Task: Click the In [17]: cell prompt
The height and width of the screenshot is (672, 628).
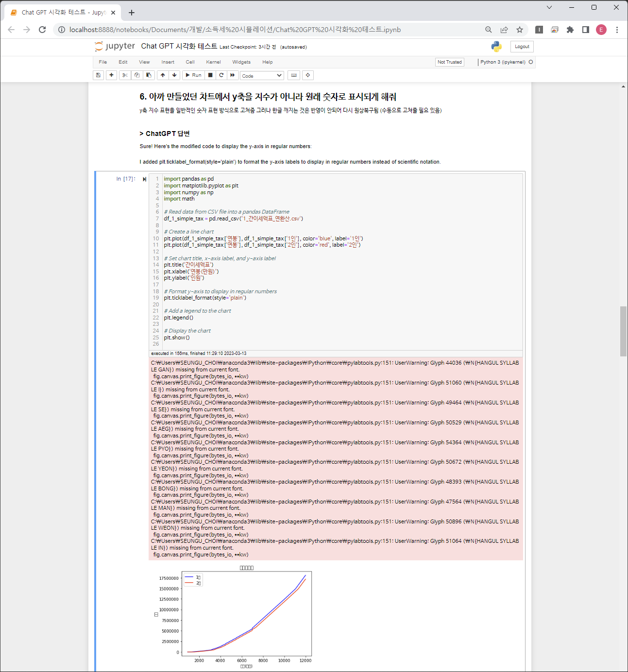Action: pyautogui.click(x=126, y=179)
